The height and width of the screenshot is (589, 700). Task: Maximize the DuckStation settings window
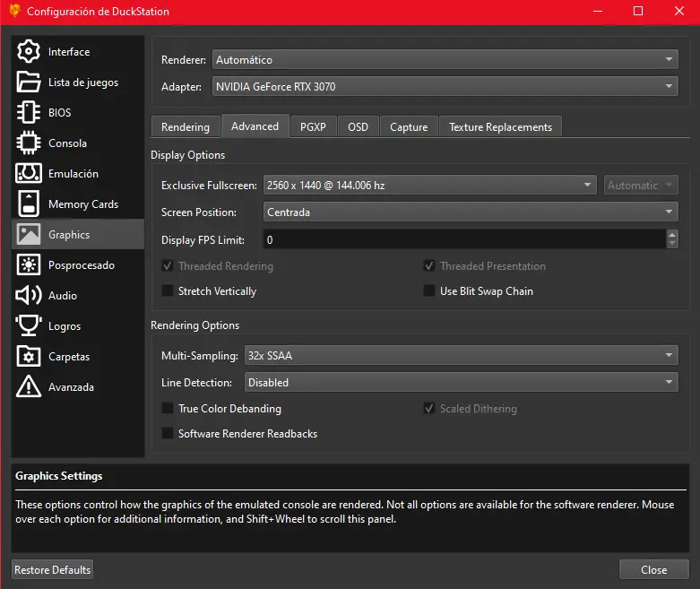638,11
